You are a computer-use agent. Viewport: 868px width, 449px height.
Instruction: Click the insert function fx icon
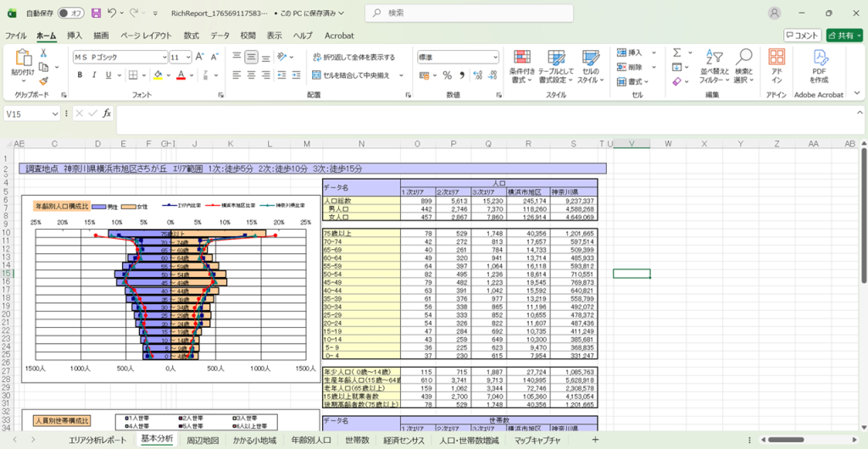click(x=107, y=114)
